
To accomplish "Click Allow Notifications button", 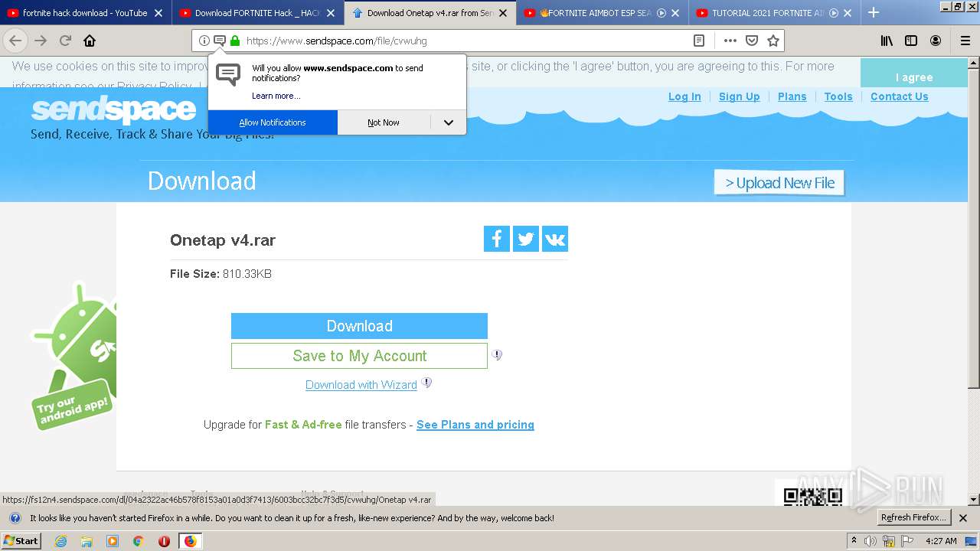I will click(x=273, y=122).
